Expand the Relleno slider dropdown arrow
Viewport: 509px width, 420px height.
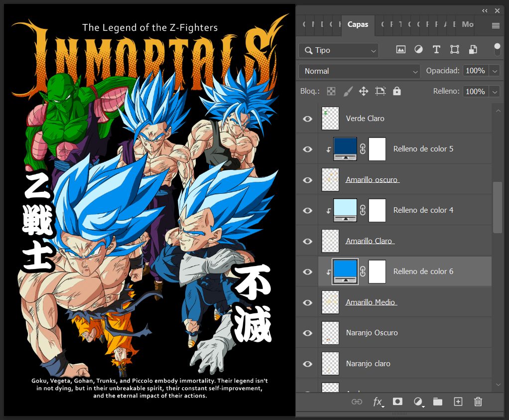[x=495, y=92]
